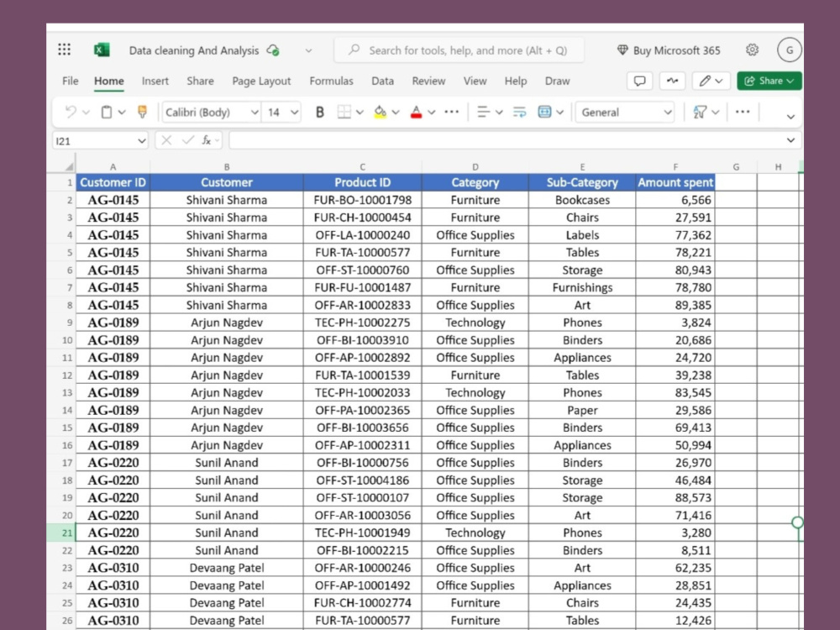The image size is (840, 630).
Task: Open the undo history dropdown arrow
Action: tap(86, 112)
